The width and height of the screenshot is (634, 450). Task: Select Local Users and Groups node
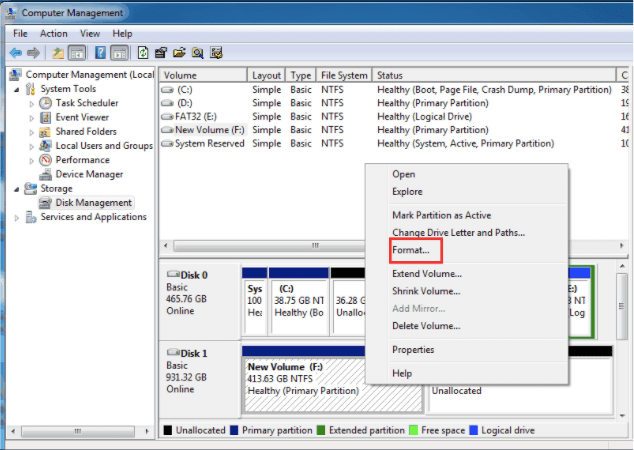[104, 146]
